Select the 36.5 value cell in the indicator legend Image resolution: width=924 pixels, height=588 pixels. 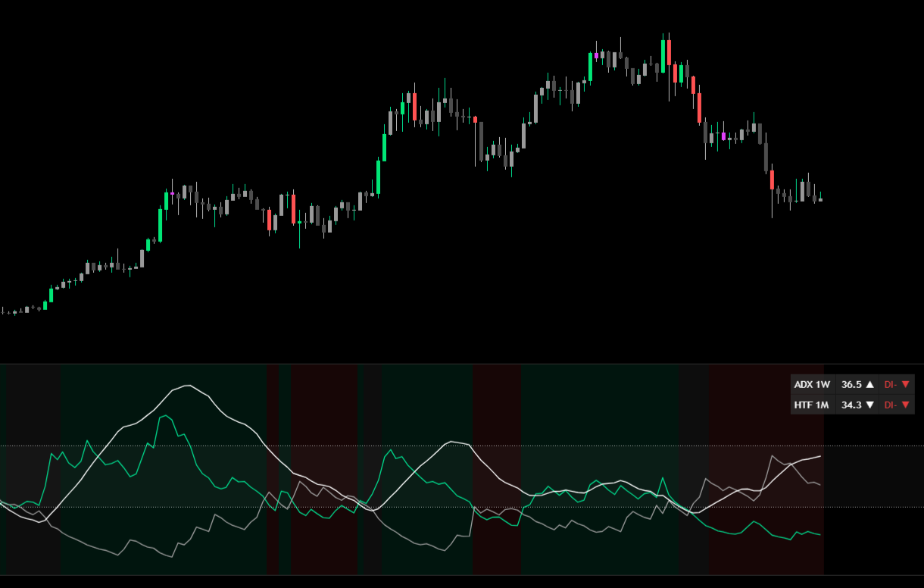[850, 385]
